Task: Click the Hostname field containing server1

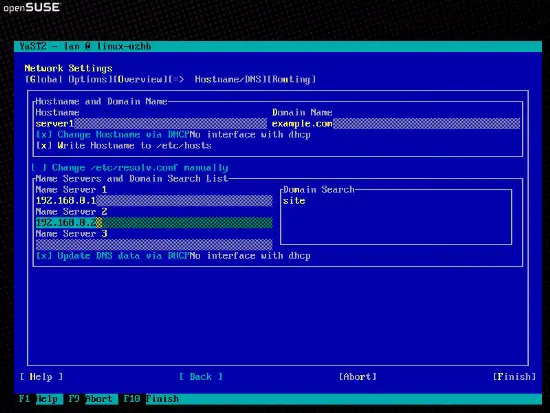Action: click(x=151, y=124)
